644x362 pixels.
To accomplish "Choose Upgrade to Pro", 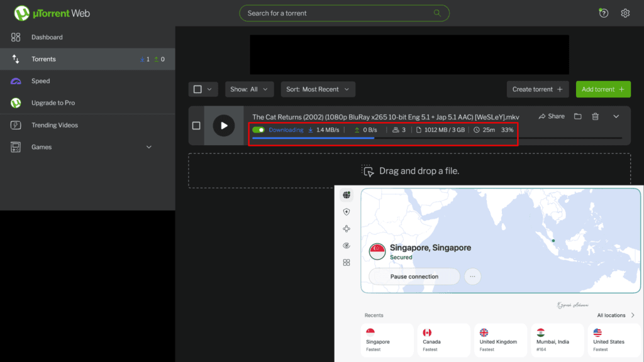I will pyautogui.click(x=87, y=102).
